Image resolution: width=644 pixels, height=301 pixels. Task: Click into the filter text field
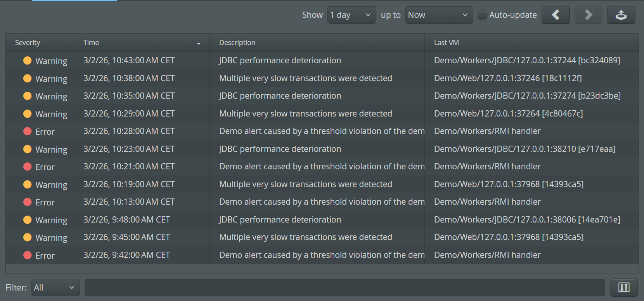[x=345, y=288]
